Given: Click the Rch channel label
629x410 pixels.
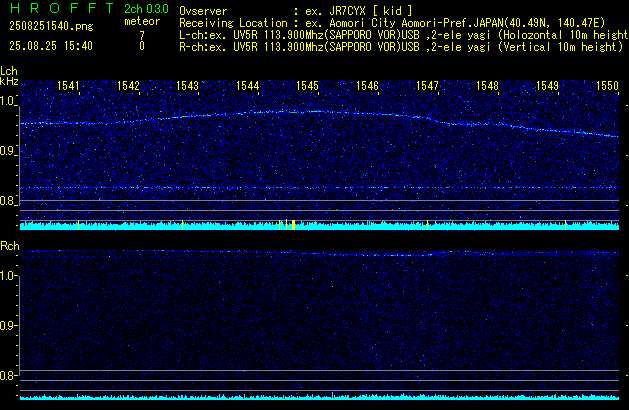Looking at the screenshot, I should (x=10, y=246).
